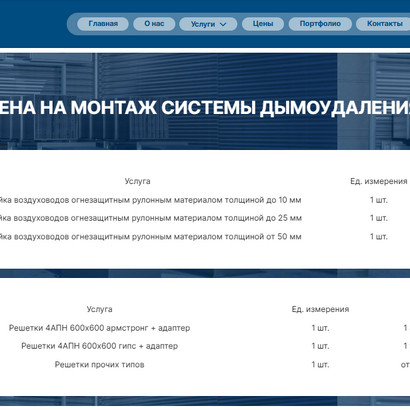This screenshot has height=410, width=410.
Task: Click the Решетки прочих типов row
Action: [x=205, y=364]
